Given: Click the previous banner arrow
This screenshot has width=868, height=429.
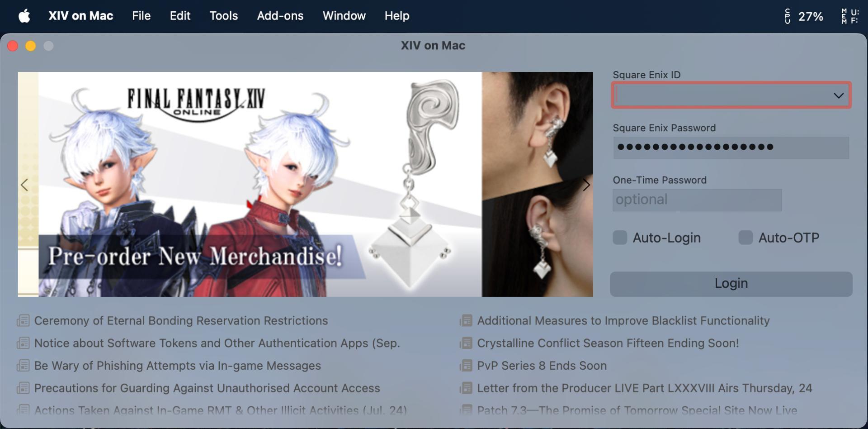Looking at the screenshot, I should click(24, 185).
